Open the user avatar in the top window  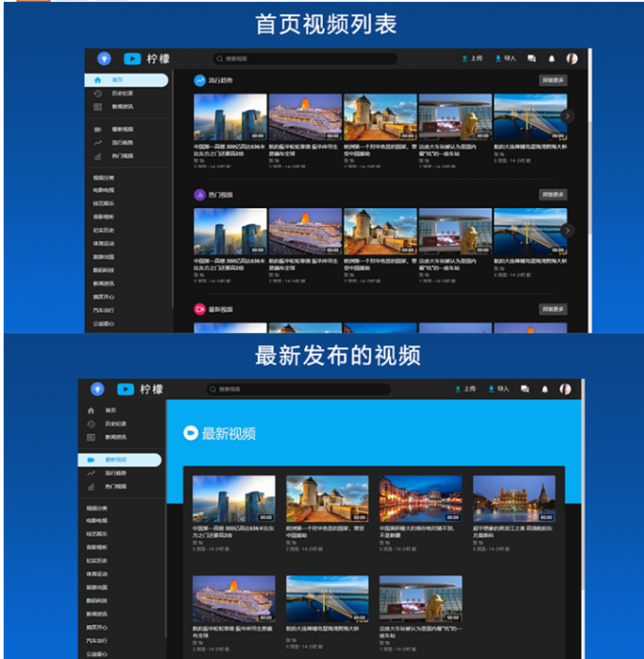tap(572, 58)
